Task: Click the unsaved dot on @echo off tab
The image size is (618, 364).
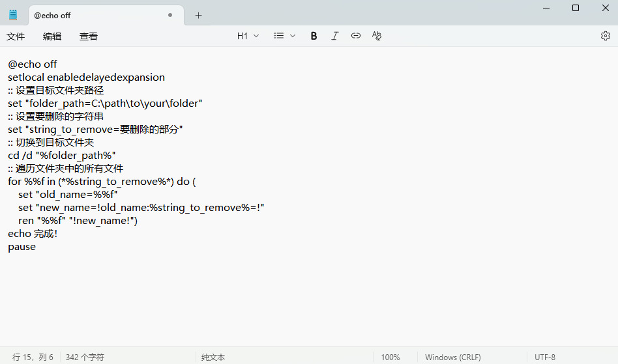Action: [170, 15]
